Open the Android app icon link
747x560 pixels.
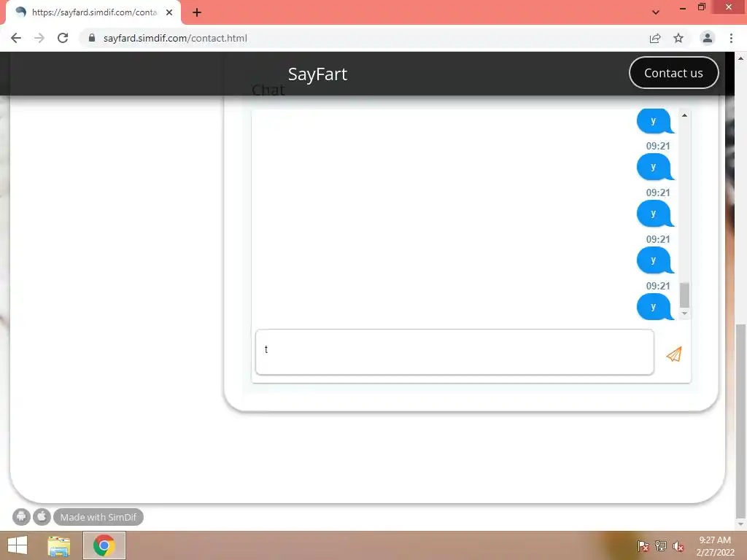click(21, 517)
